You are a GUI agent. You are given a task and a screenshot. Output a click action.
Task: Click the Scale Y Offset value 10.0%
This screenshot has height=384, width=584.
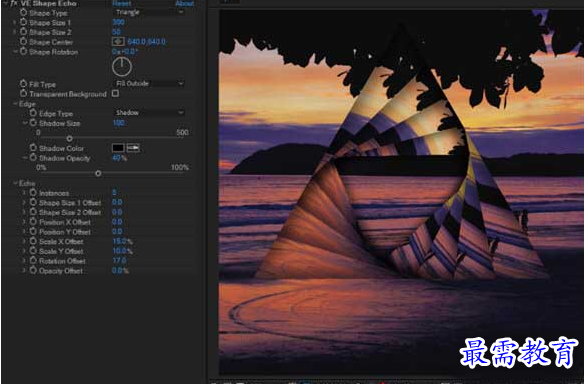click(123, 251)
